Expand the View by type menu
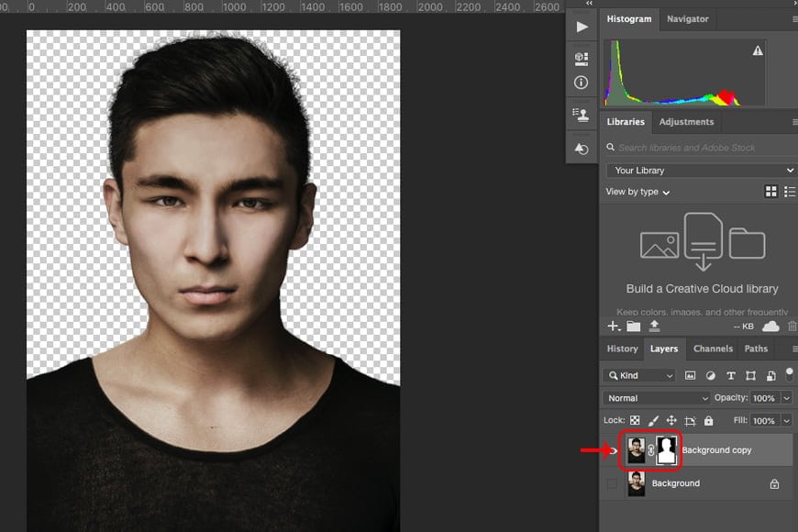The width and height of the screenshot is (798, 532). (x=637, y=192)
